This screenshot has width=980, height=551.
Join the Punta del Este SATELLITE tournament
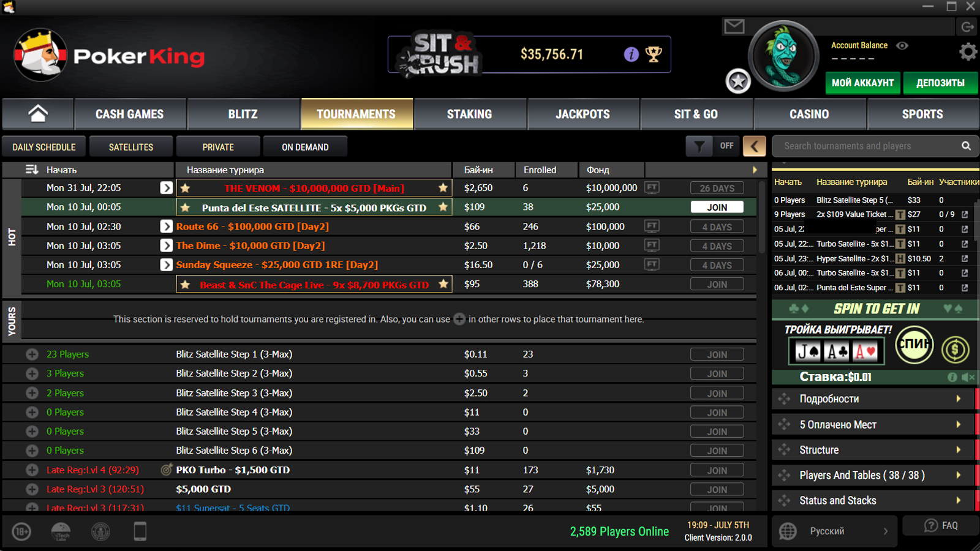click(717, 208)
